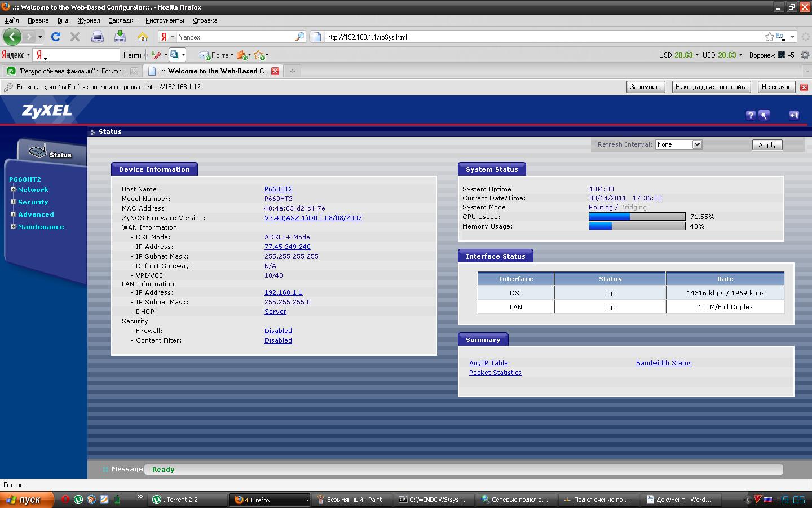Switch to the Ресурс обмена файлами tab

(68, 71)
